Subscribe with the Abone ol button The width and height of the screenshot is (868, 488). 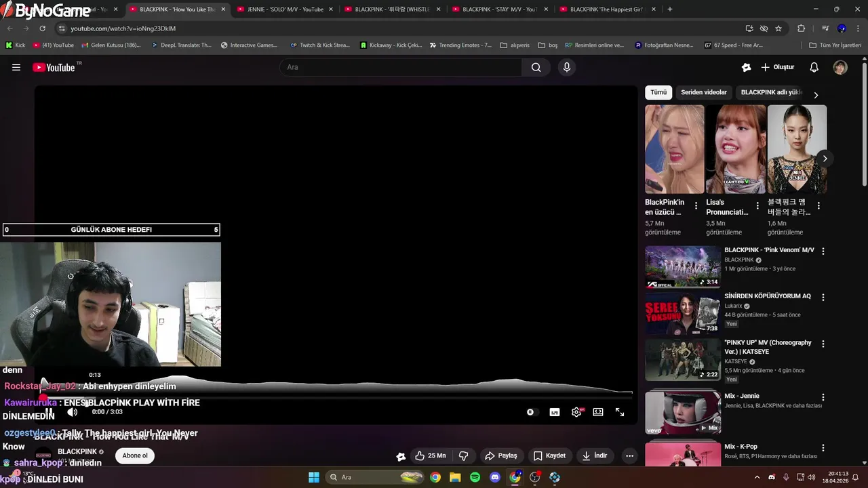click(135, 455)
